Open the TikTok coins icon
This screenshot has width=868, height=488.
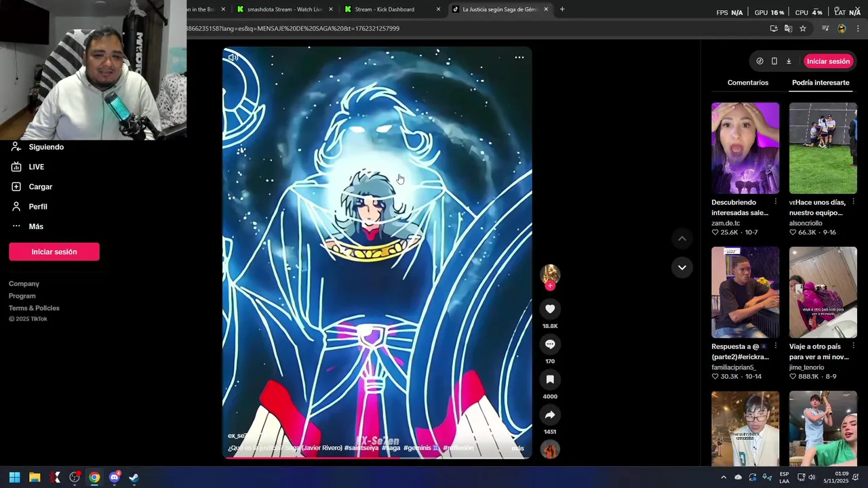(x=759, y=61)
